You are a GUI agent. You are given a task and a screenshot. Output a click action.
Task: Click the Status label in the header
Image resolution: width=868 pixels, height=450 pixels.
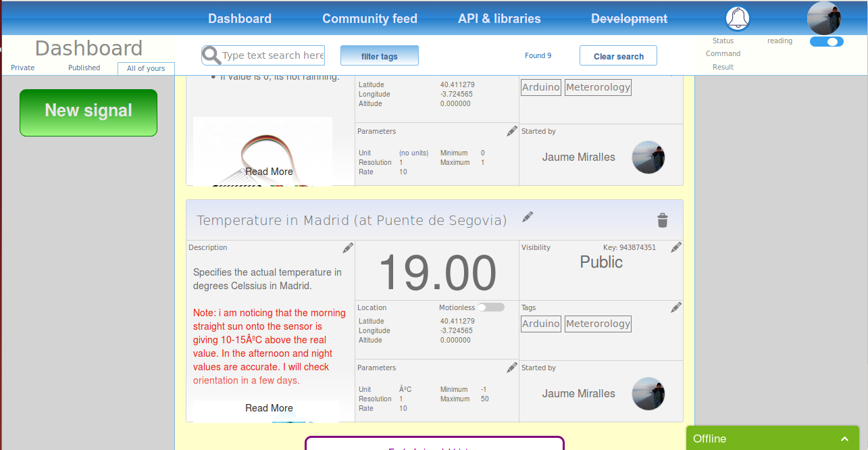pyautogui.click(x=723, y=41)
